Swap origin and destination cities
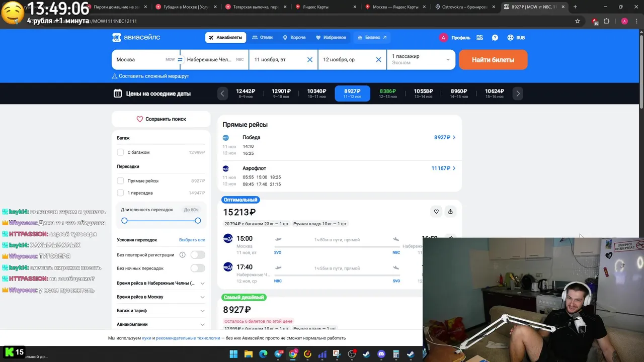 [180, 59]
